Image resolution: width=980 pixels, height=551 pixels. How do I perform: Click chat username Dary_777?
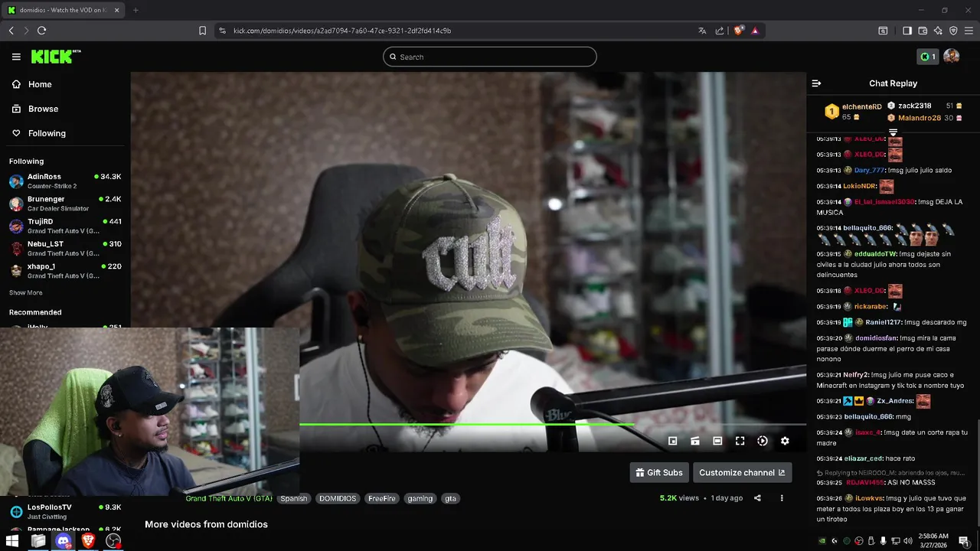click(870, 170)
